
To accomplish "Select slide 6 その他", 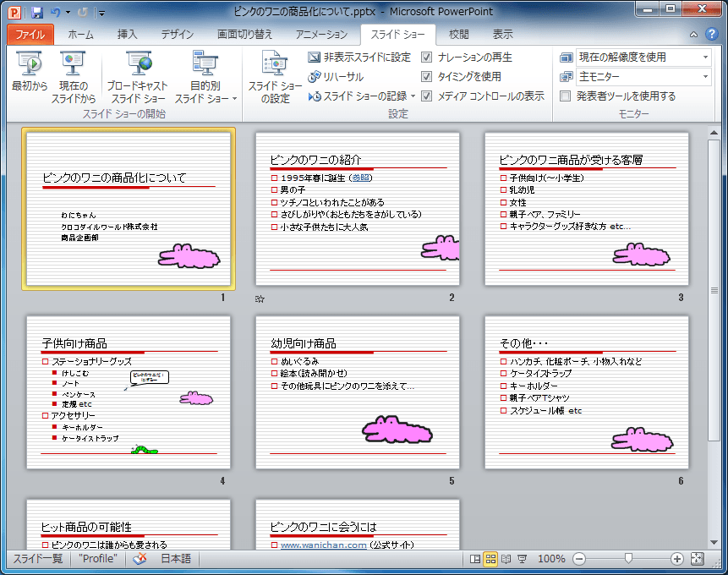I will click(587, 392).
